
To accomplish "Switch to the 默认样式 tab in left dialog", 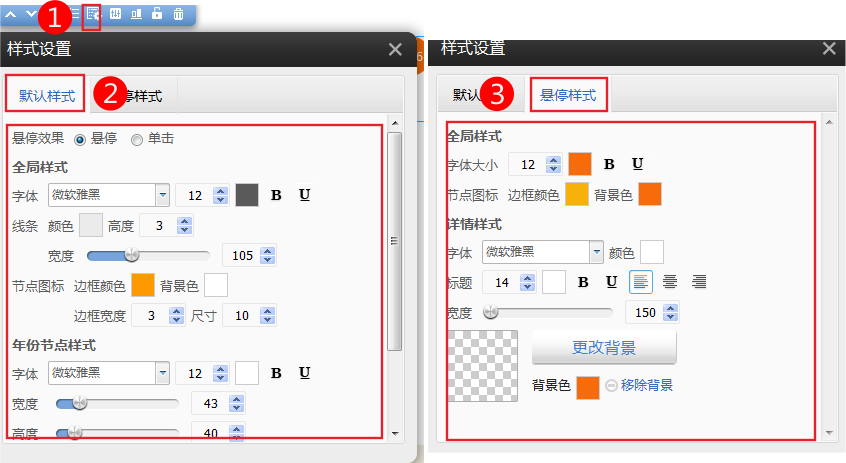I will coord(46,96).
